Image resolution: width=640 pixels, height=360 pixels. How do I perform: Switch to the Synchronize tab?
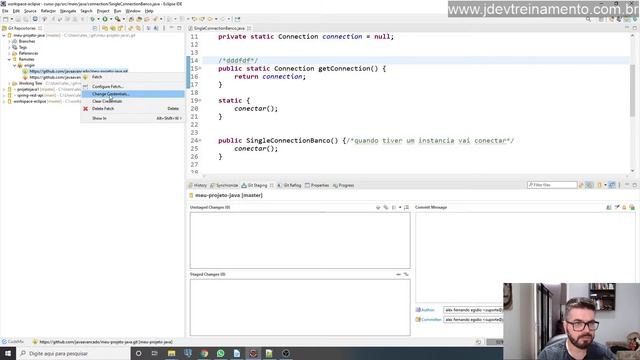224,185
